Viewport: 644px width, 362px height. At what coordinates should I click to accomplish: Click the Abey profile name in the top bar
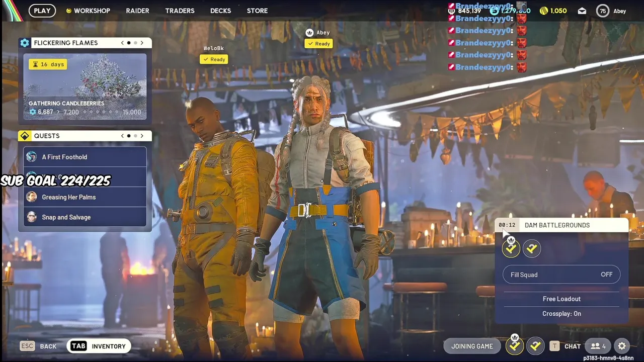click(620, 11)
